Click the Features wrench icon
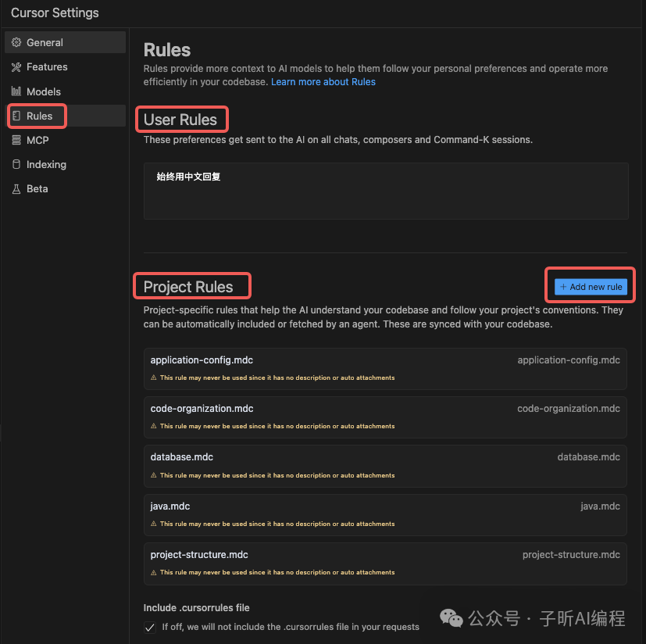 pyautogui.click(x=16, y=66)
